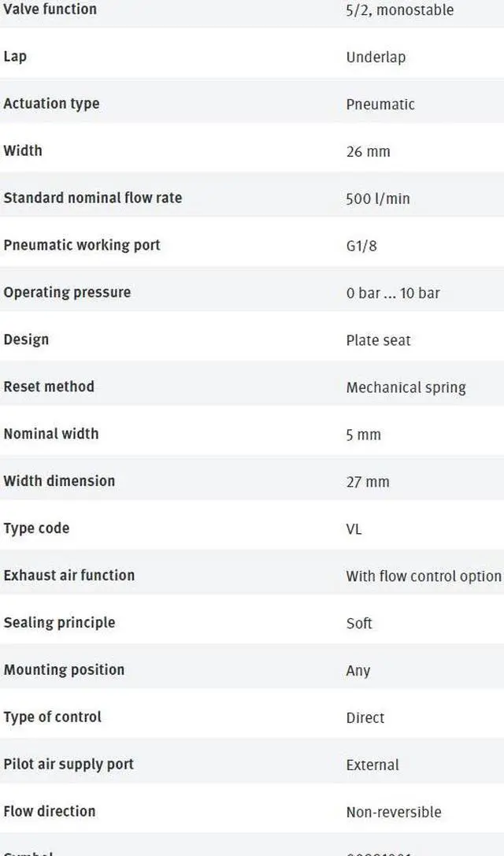Viewport: 504px width, 856px height.
Task: Click the 'External' pilot air supply value
Action: coord(372,765)
